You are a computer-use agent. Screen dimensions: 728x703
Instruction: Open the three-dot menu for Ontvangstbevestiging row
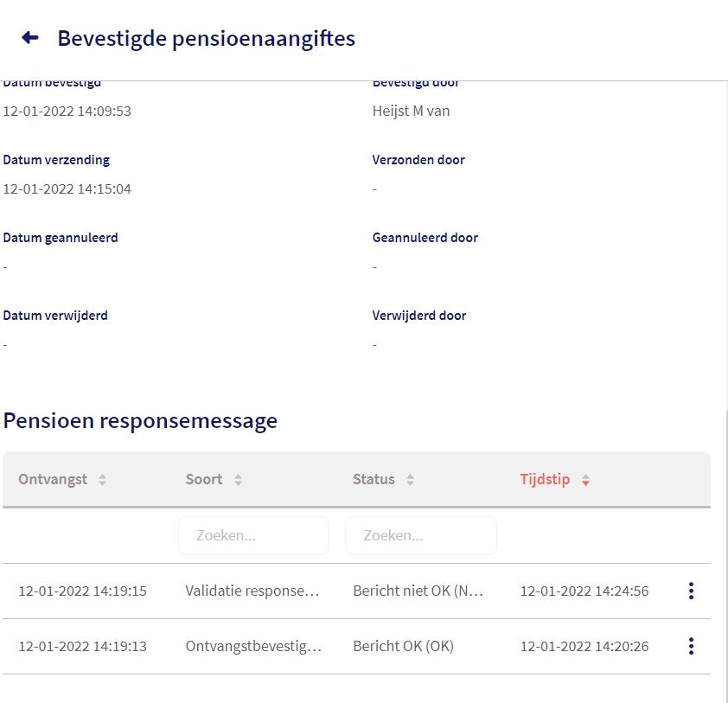(x=691, y=646)
